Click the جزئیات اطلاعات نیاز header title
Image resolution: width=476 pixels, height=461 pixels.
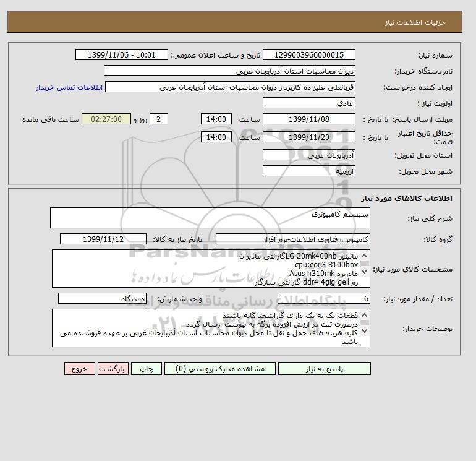click(x=415, y=22)
